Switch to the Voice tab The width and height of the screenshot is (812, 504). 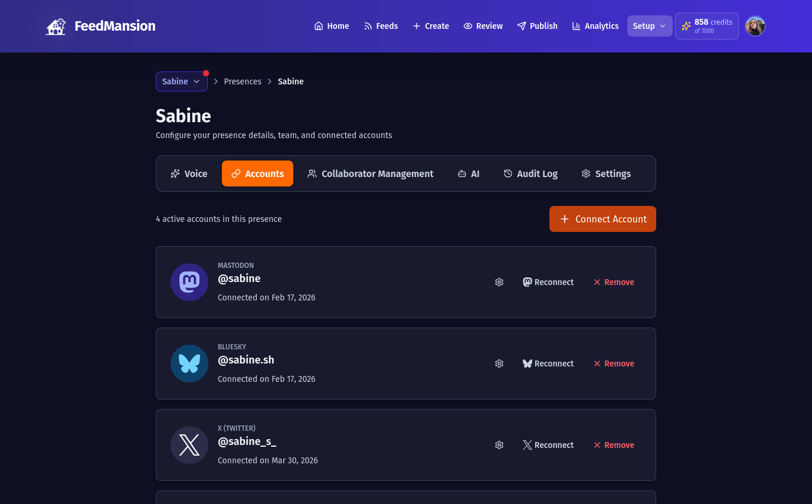pos(189,174)
